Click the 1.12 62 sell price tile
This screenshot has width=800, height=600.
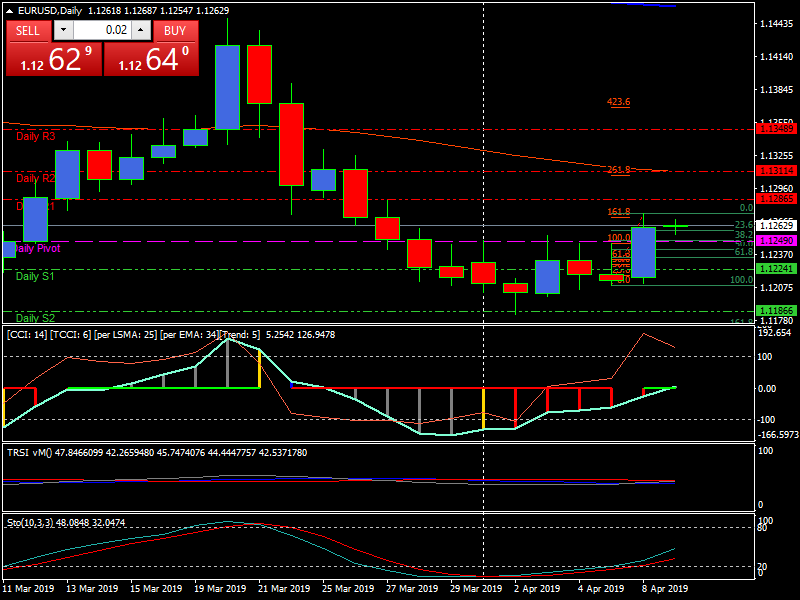(52, 59)
